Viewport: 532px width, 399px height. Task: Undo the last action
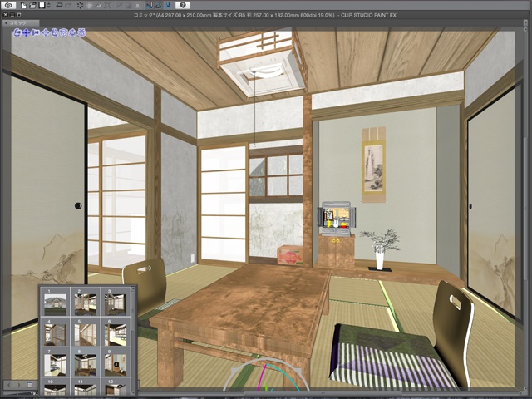[59, 6]
